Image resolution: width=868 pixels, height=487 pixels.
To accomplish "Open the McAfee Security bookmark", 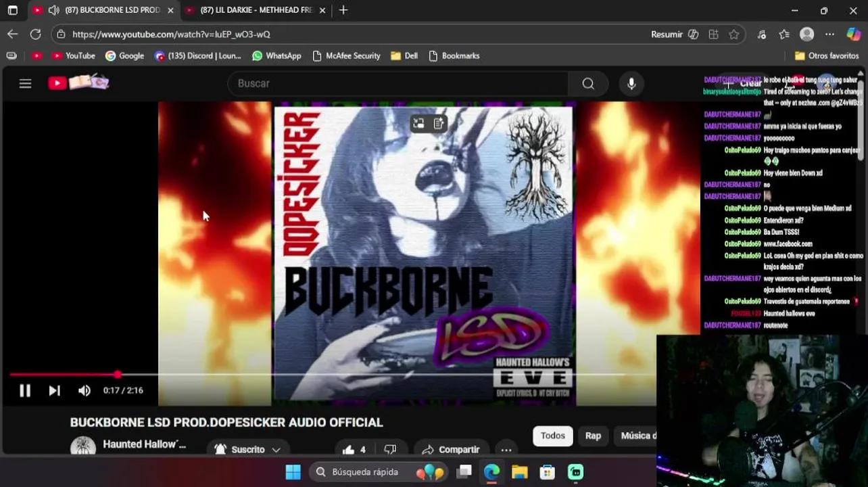I will pos(346,55).
